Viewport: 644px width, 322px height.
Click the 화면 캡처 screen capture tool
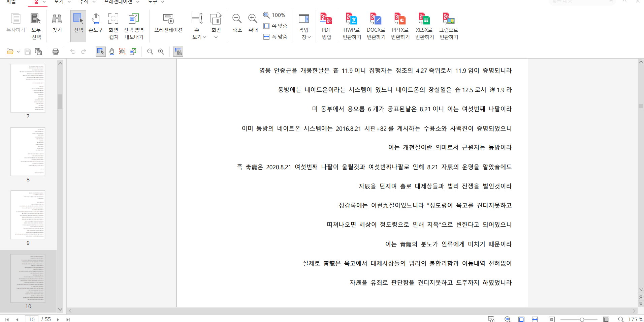[x=113, y=26]
